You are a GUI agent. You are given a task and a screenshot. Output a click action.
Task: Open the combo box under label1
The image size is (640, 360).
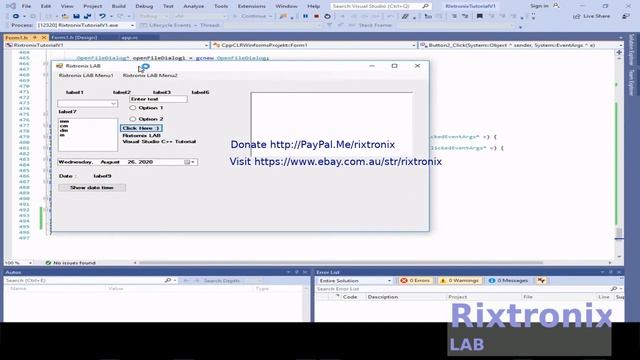[x=113, y=104]
